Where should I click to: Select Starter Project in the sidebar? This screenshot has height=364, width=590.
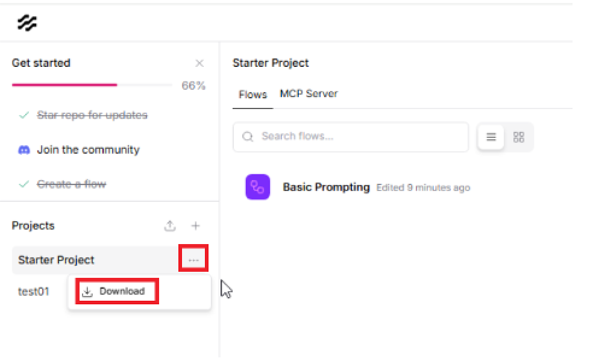(57, 260)
